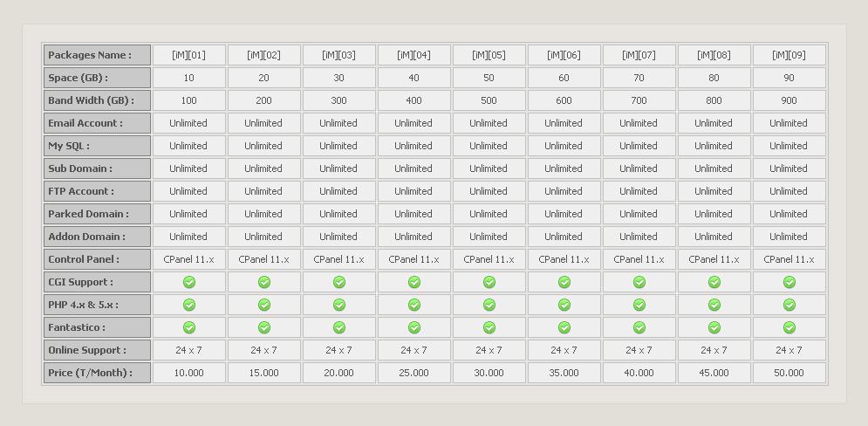868x426 pixels.
Task: Select the package name [iM][09]
Action: (789, 55)
